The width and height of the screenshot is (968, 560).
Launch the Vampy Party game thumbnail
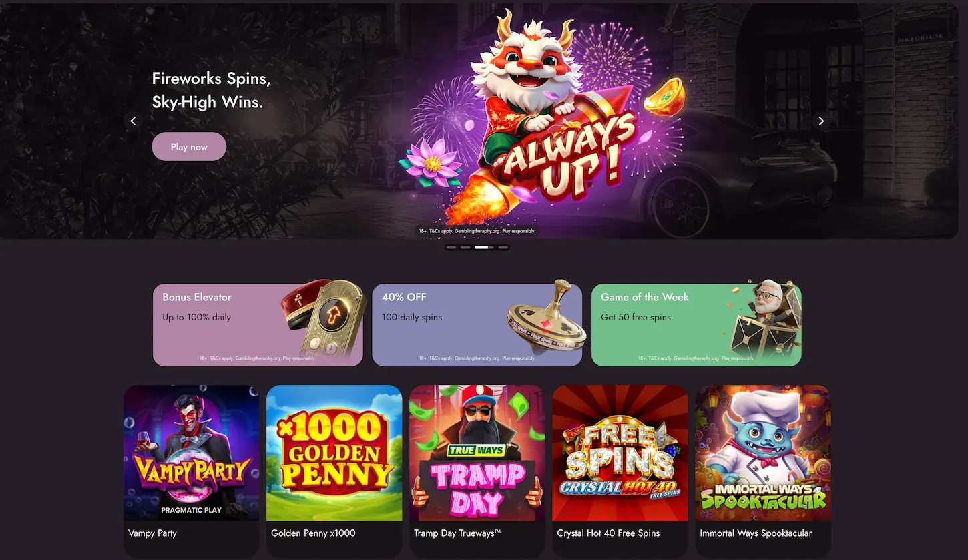coord(192,453)
